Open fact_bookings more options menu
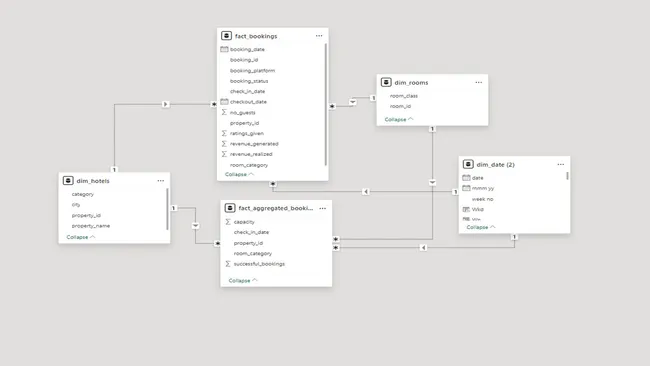The image size is (650, 366). [319, 36]
